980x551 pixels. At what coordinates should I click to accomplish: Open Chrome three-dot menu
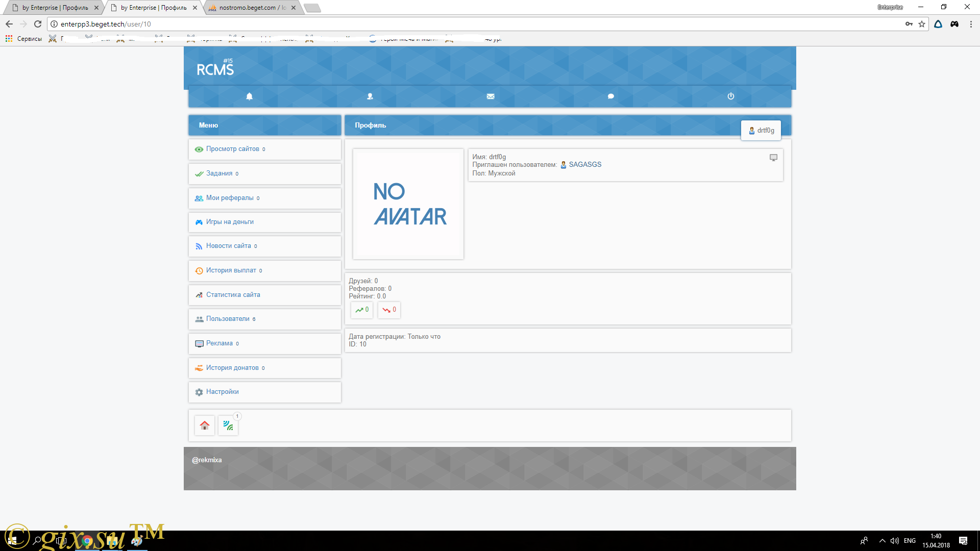tap(971, 24)
